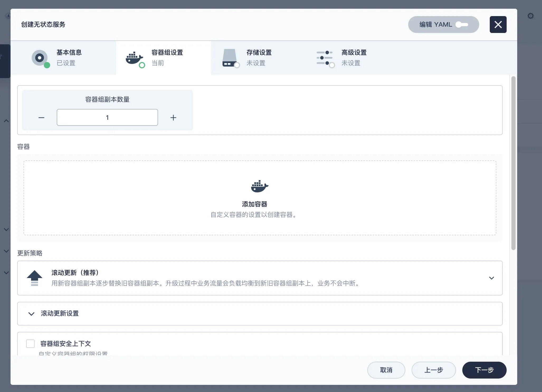Go to the 存储设置 step tab
This screenshot has height=392, width=542.
coord(259,58)
